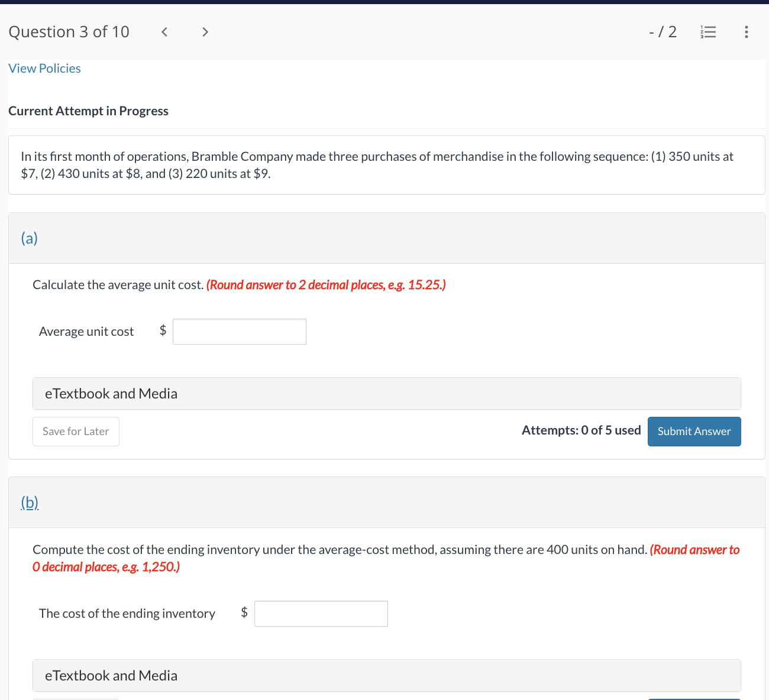
Task: Collapse the part (a) panel header
Action: tap(384, 238)
